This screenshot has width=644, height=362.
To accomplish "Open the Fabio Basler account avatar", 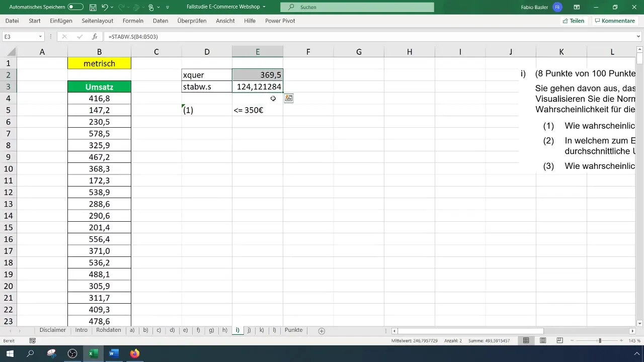I will (557, 7).
